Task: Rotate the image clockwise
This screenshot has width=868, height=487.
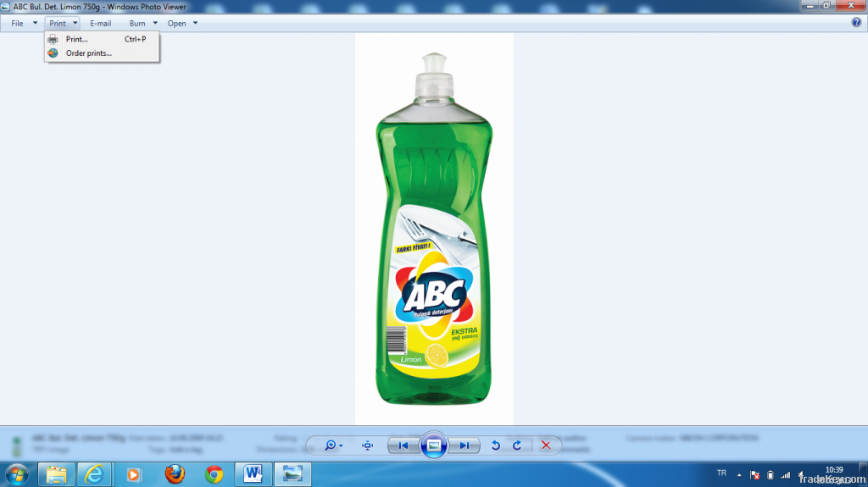Action: (x=517, y=445)
